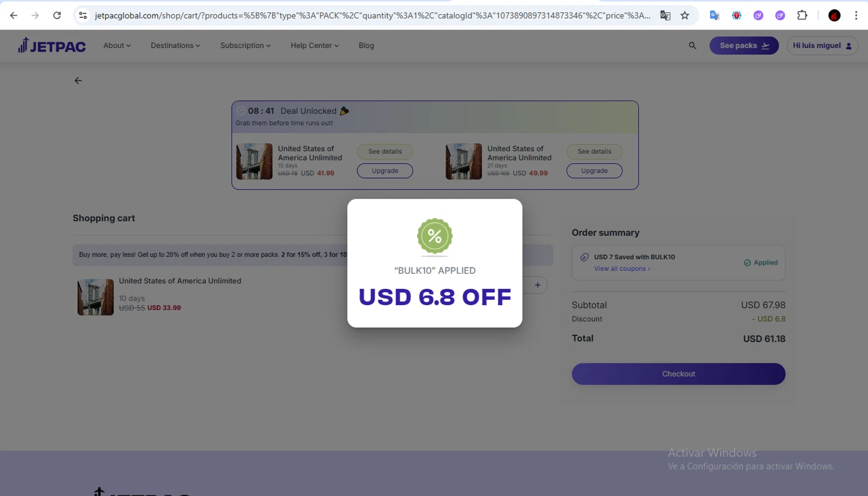Open the Chrome three-dot menu
868x496 pixels.
click(856, 16)
